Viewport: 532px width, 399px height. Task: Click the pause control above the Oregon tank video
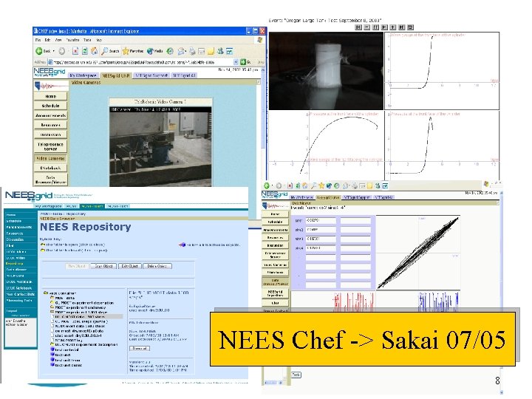point(376,27)
